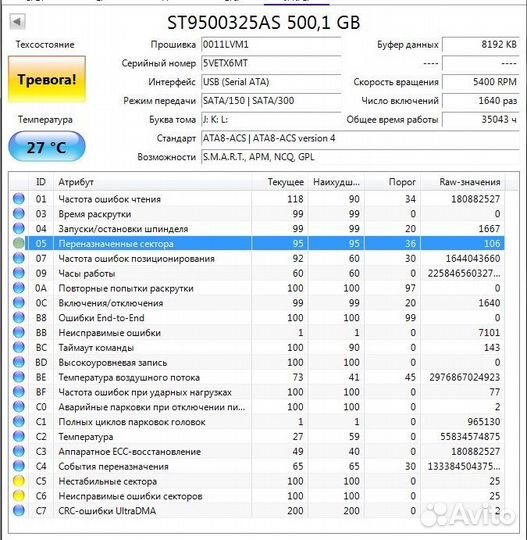This screenshot has width=527, height=540.
Task: Click the Буфер данных value 8192 KB
Action: click(481, 45)
